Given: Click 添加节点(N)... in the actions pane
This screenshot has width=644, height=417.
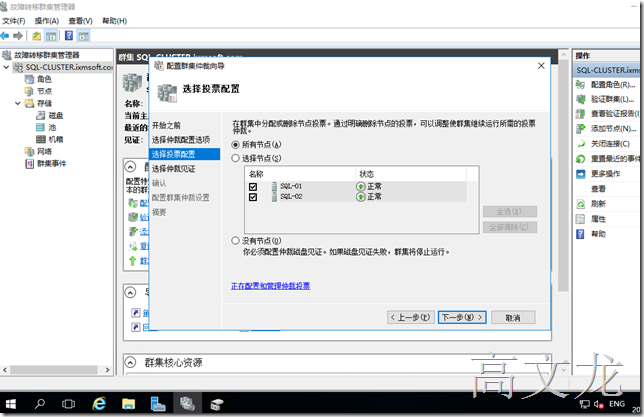Looking at the screenshot, I should 613,129.
